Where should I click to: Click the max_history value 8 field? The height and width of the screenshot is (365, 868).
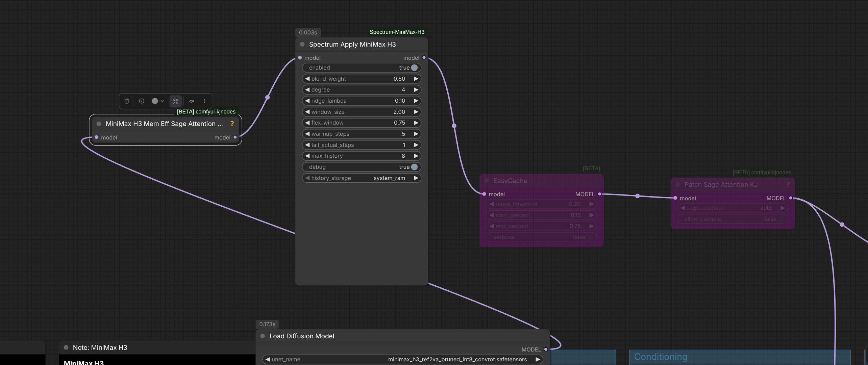click(362, 156)
